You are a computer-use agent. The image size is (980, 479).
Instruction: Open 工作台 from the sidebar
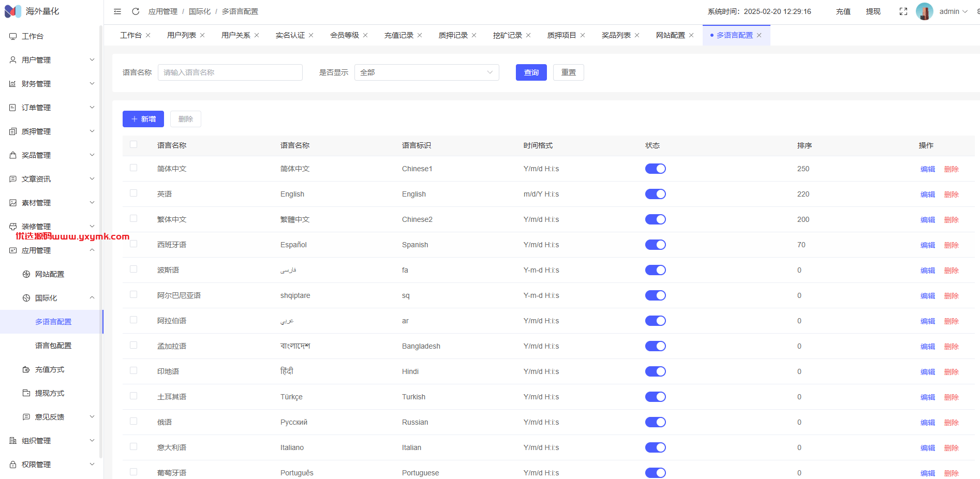(33, 36)
